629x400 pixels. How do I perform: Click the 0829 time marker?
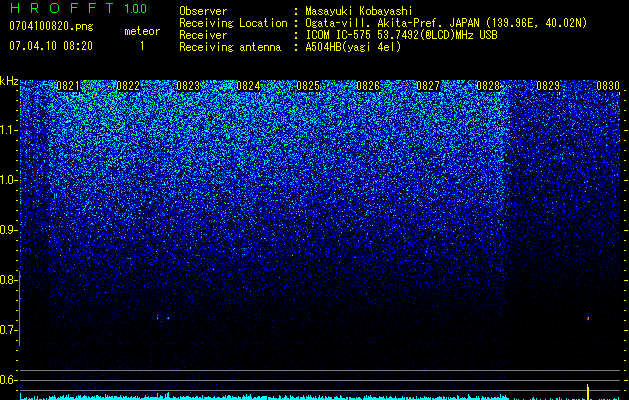pos(548,86)
